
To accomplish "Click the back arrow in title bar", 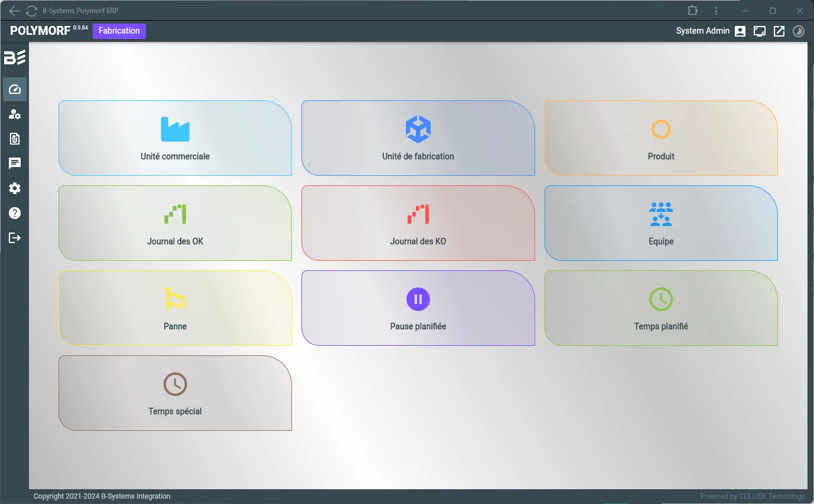I will (x=14, y=11).
